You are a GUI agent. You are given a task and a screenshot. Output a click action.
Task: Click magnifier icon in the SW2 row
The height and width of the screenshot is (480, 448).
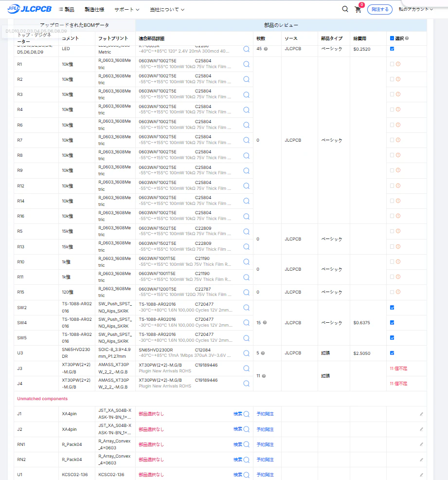click(x=247, y=307)
